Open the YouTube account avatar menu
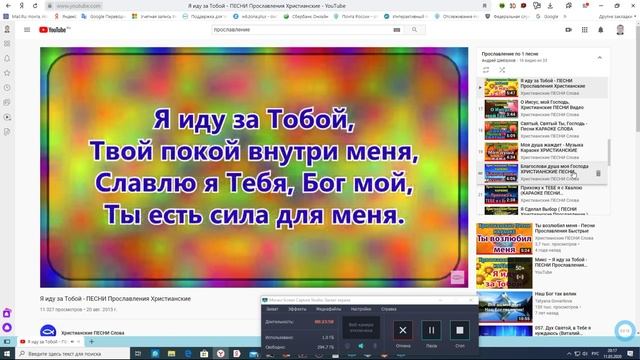 (620, 30)
